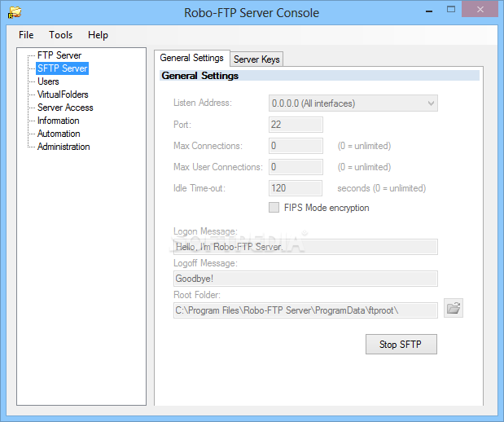Switch to the General Settings tab
504x422 pixels.
tap(191, 58)
